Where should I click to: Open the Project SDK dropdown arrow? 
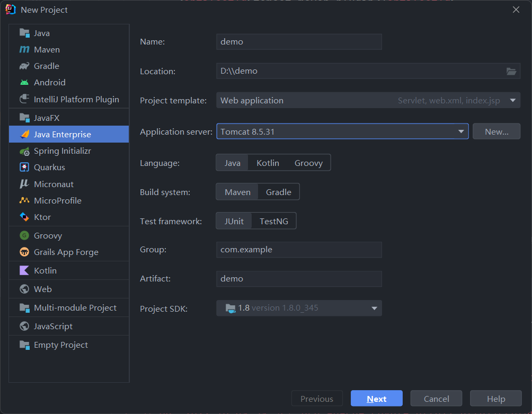pyautogui.click(x=374, y=309)
